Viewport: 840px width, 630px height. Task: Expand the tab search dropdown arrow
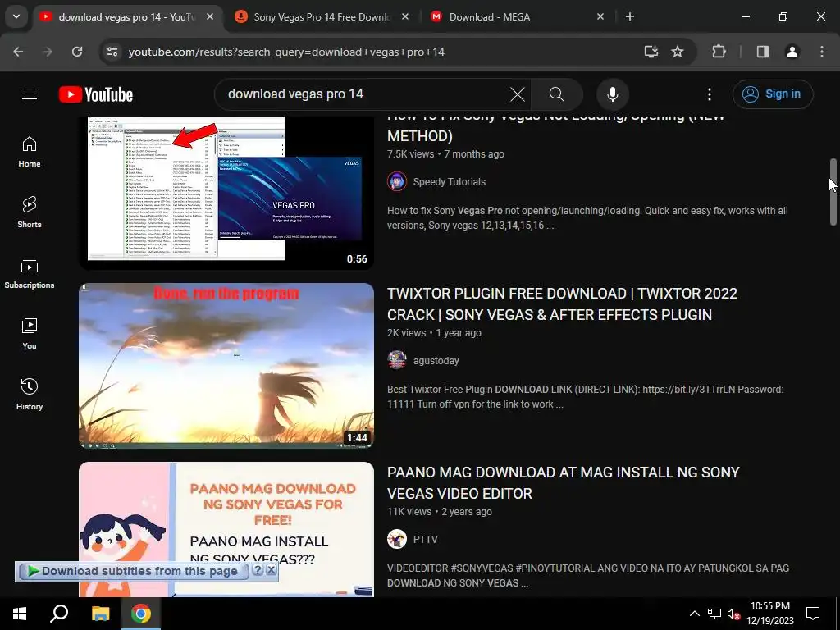(x=16, y=16)
